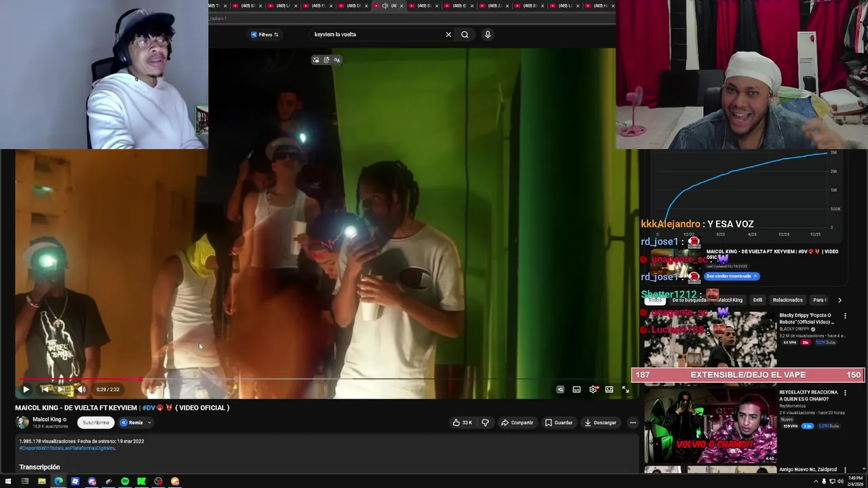Open options menu for Blacky Drippy video
Image resolution: width=868 pixels, height=488 pixels.
(x=845, y=316)
